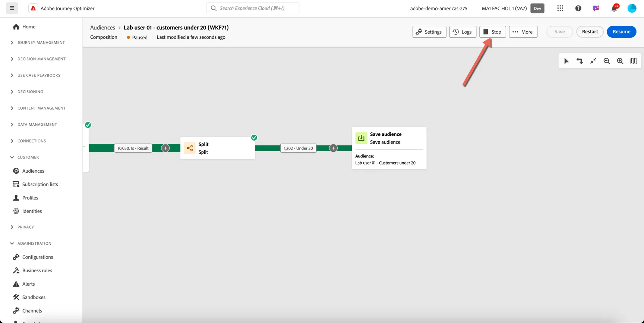Go to Home in the sidebar
Viewport: 644px width, 323px height.
point(24,27)
